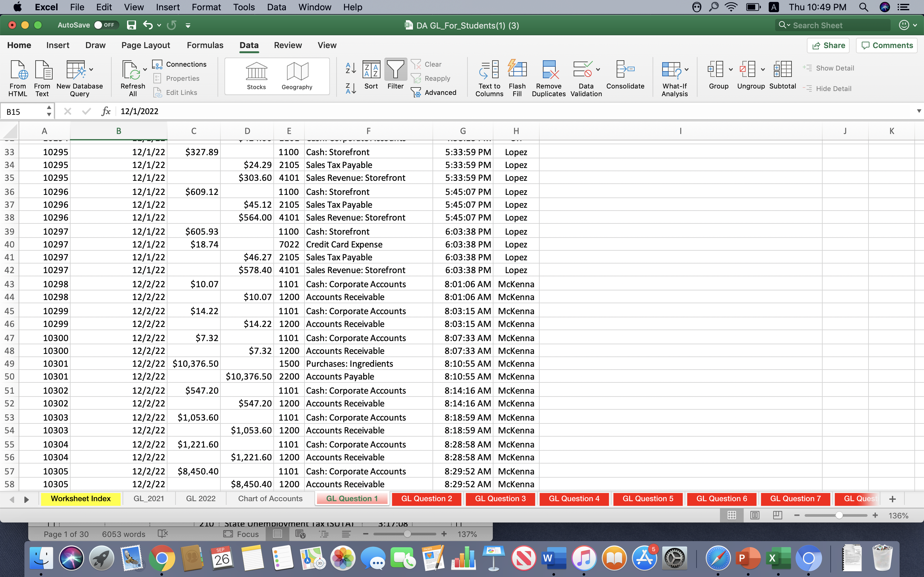
Task: Sort ascending A to Z
Action: click(x=350, y=68)
